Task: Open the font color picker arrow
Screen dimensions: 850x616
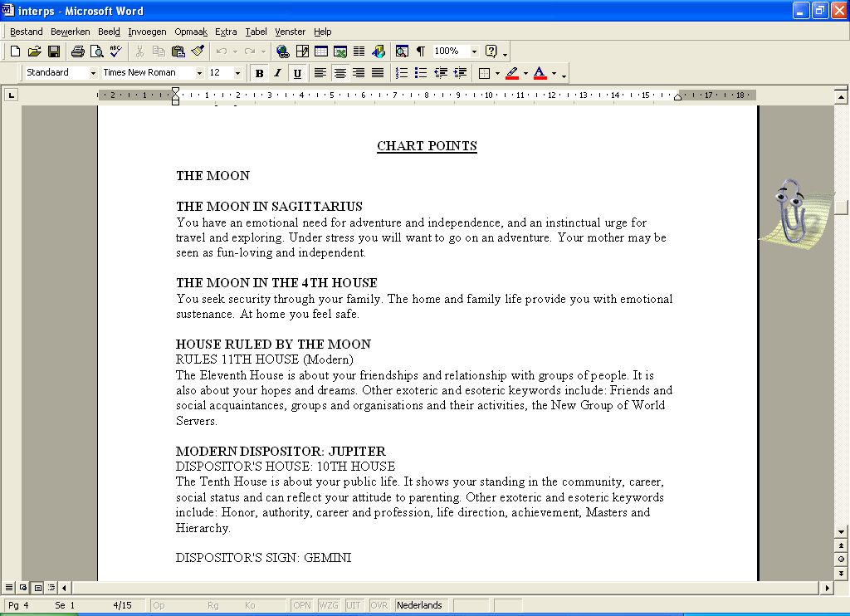Action: click(554, 73)
